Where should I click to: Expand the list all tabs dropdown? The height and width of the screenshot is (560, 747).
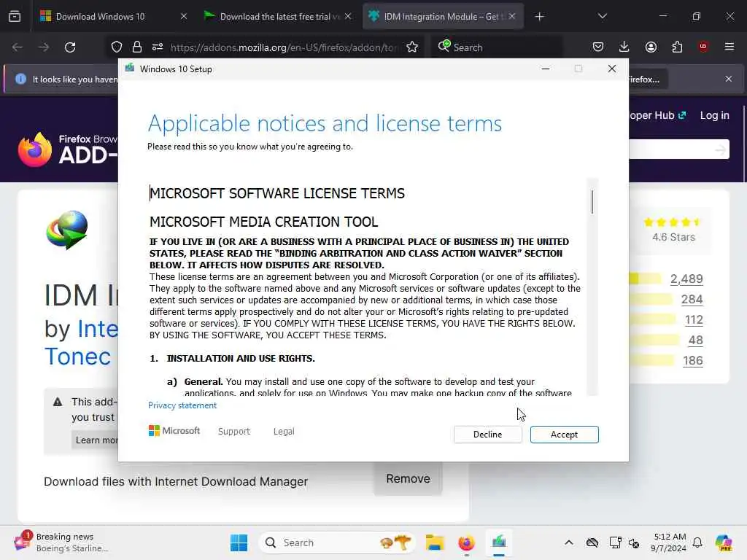(x=602, y=16)
